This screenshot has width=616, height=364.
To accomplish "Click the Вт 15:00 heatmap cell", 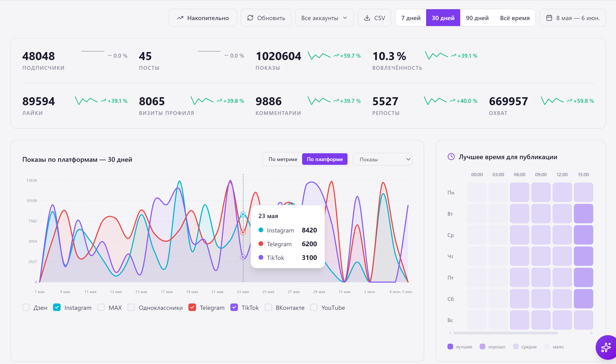I will [x=583, y=214].
